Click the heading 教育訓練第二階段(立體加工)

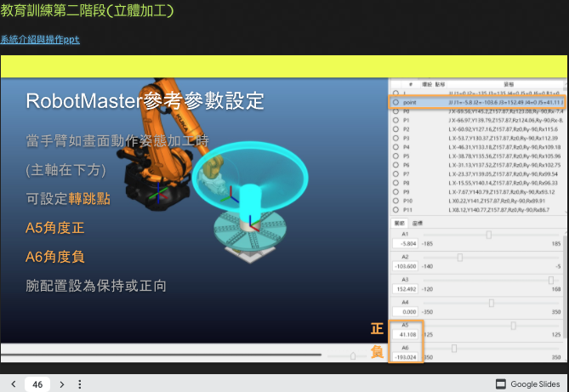87,10
